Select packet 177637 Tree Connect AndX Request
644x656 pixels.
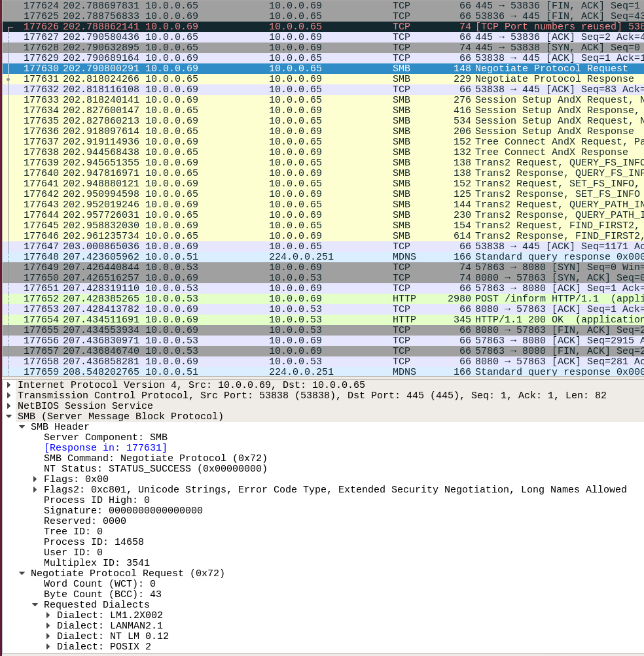pyautogui.click(x=323, y=141)
